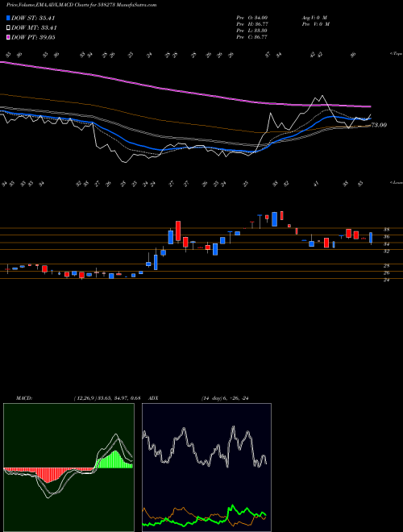Click the last blue candlestick on right

tap(371, 238)
